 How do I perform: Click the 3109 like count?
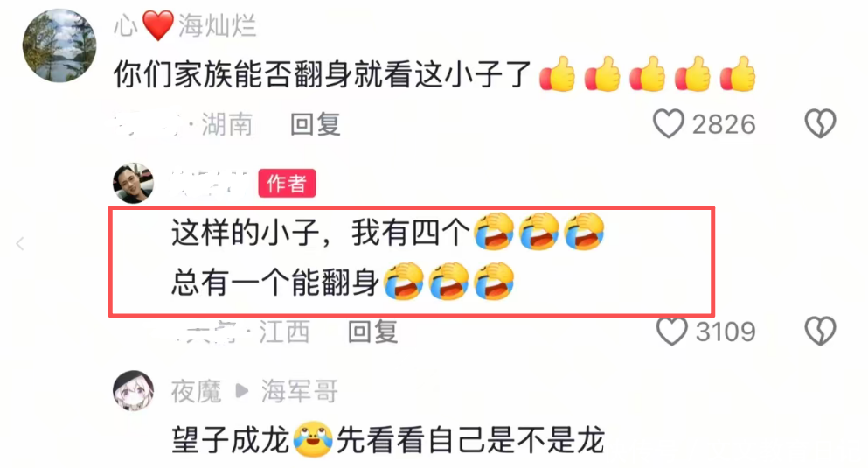(x=726, y=332)
